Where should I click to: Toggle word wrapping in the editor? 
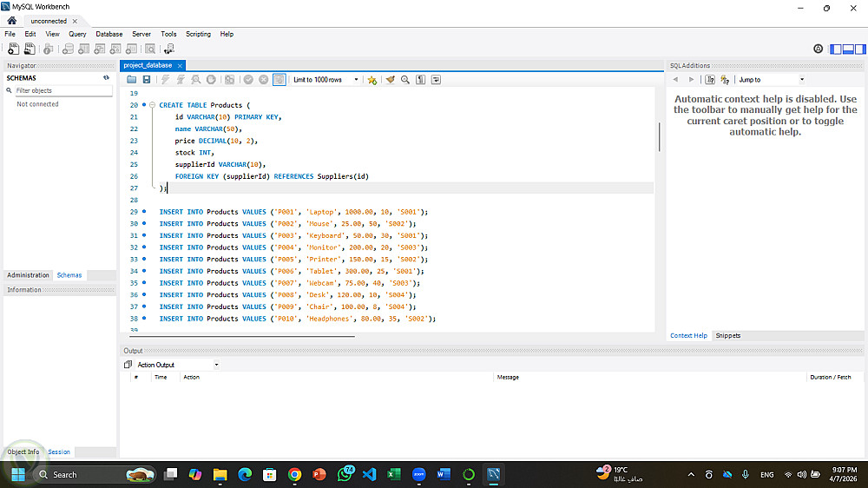436,80
